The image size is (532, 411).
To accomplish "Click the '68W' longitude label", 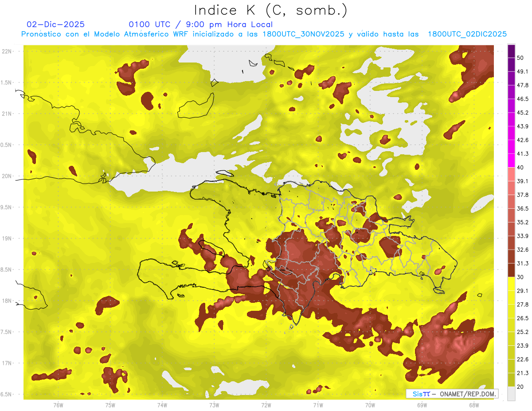I will pyautogui.click(x=474, y=405).
